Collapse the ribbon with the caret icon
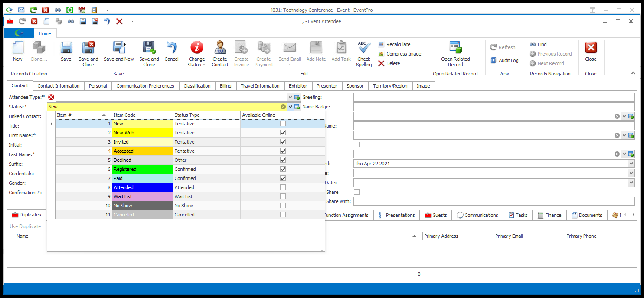 [633, 73]
